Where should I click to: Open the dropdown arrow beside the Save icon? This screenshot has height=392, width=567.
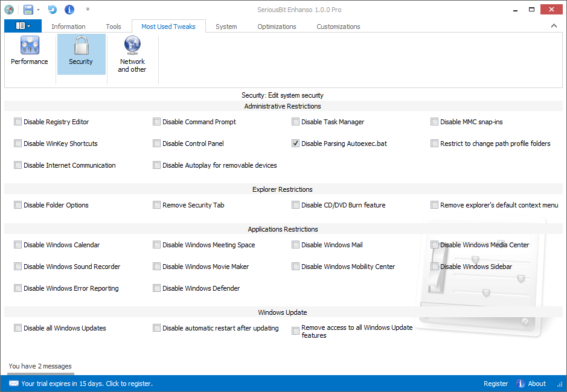[x=38, y=10]
